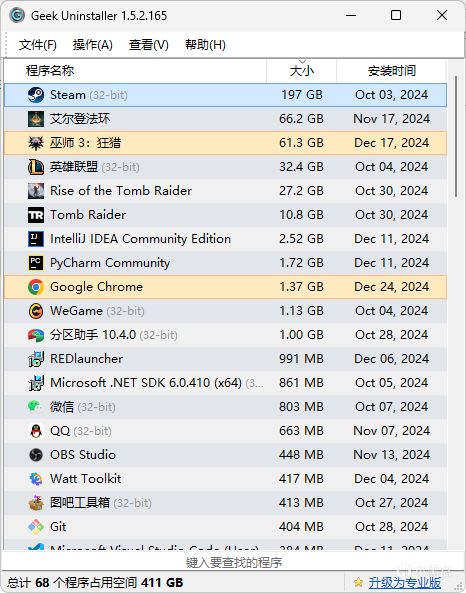Click the program search input field

click(233, 562)
